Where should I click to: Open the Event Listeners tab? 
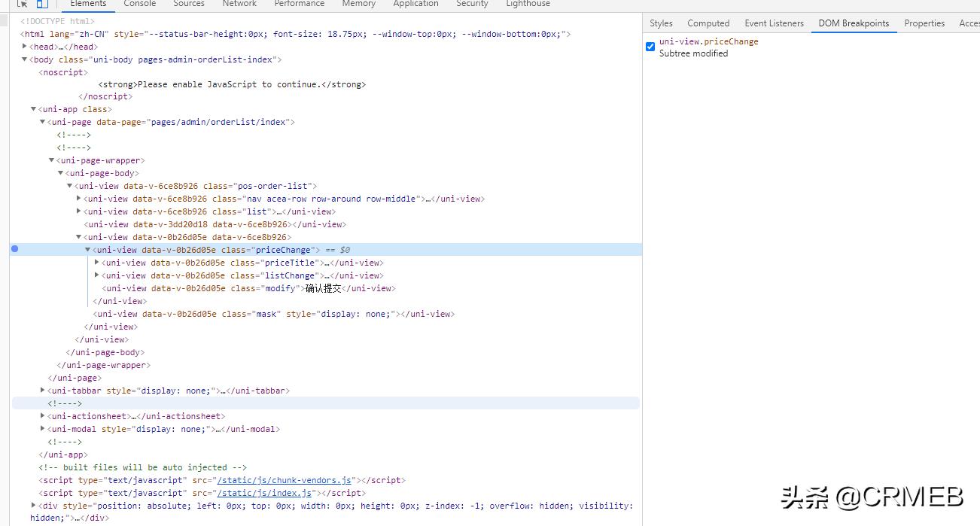point(774,23)
